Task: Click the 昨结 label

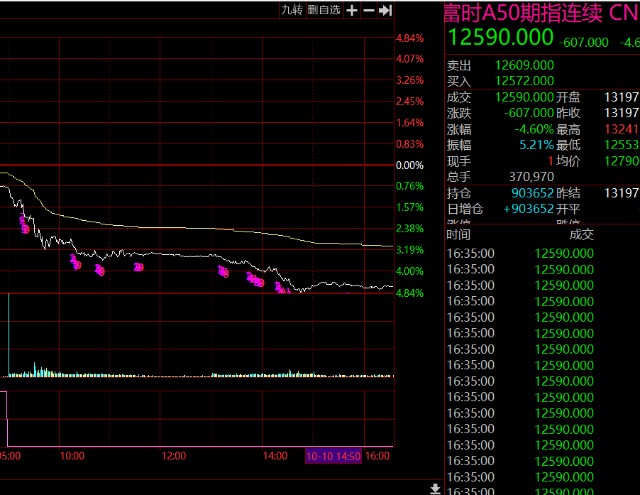Action: point(568,193)
